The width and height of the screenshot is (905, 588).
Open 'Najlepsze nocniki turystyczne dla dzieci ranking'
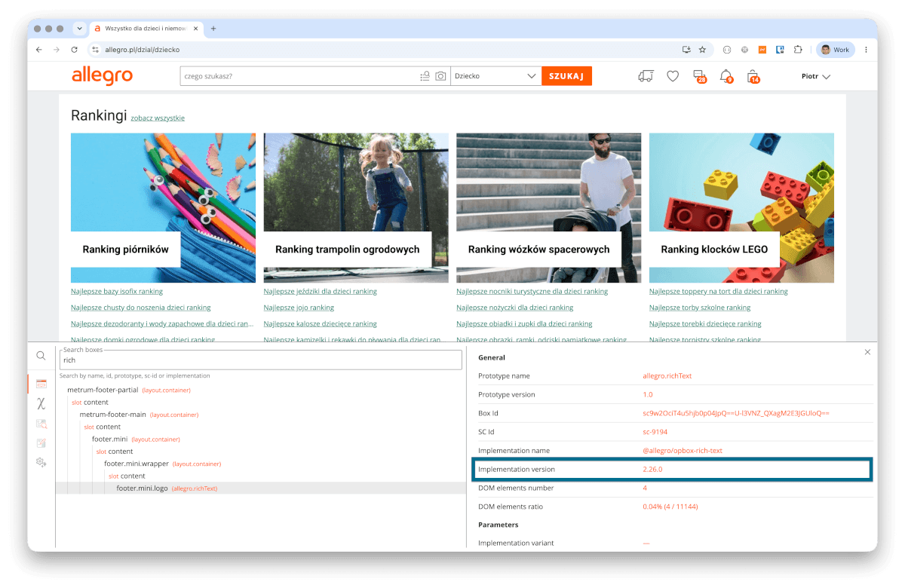coord(532,291)
